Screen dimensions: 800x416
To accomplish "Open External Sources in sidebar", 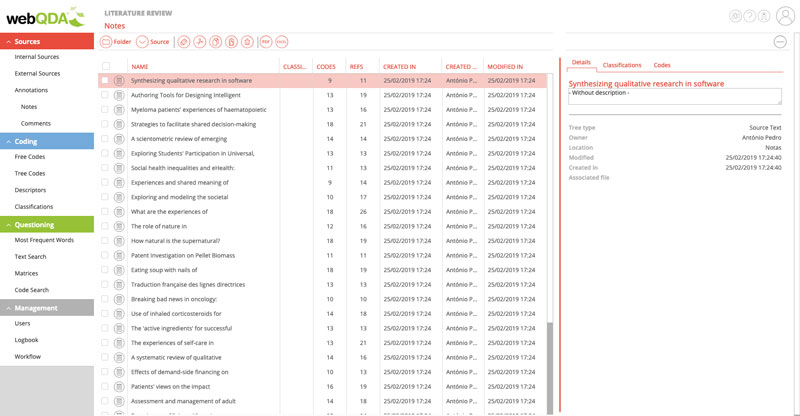I will coord(37,74).
